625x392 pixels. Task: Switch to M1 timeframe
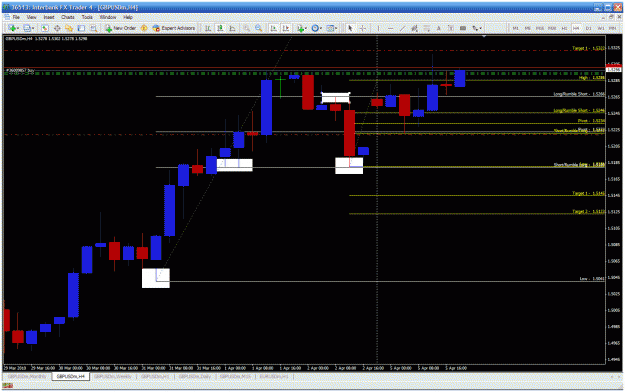[x=515, y=28]
